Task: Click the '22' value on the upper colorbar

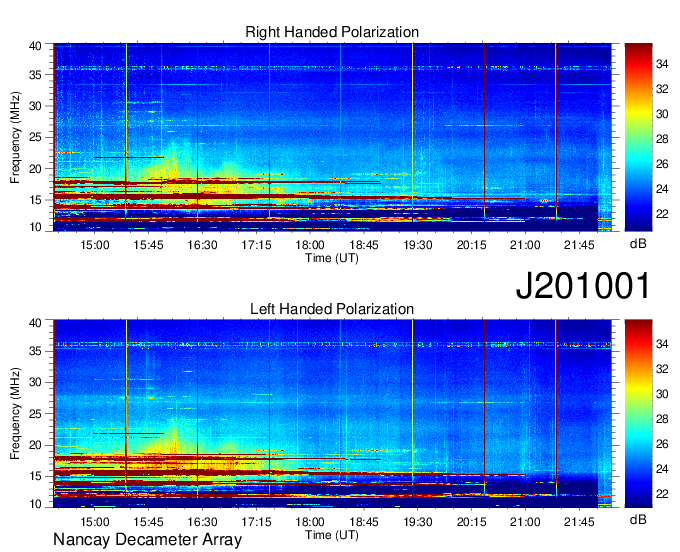Action: pyautogui.click(x=662, y=214)
